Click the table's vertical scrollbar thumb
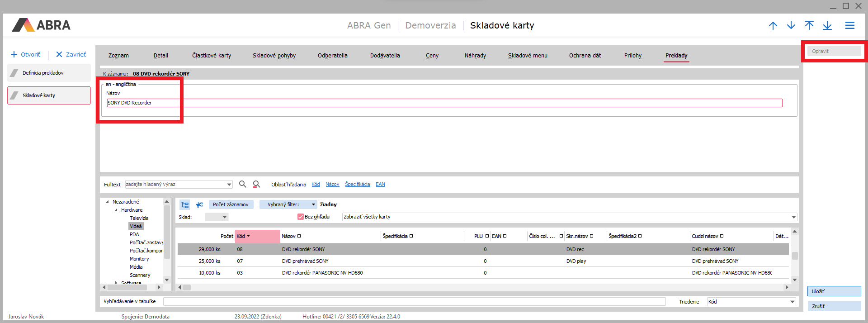This screenshot has width=868, height=323. (794, 256)
